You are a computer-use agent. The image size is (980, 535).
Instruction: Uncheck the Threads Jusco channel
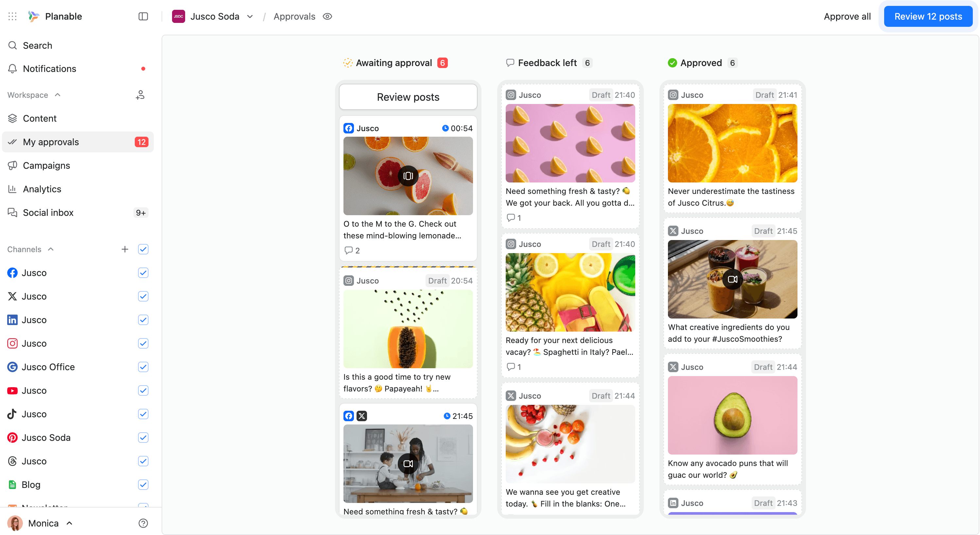click(x=143, y=462)
